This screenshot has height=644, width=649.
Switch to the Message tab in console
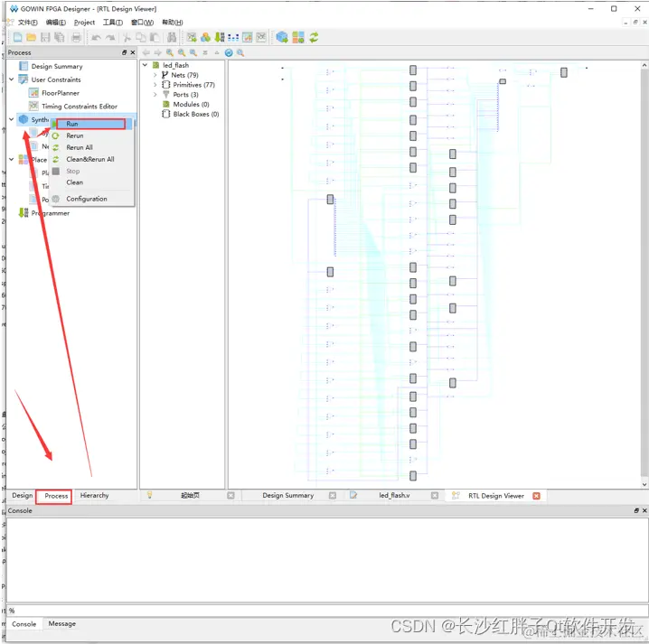62,624
